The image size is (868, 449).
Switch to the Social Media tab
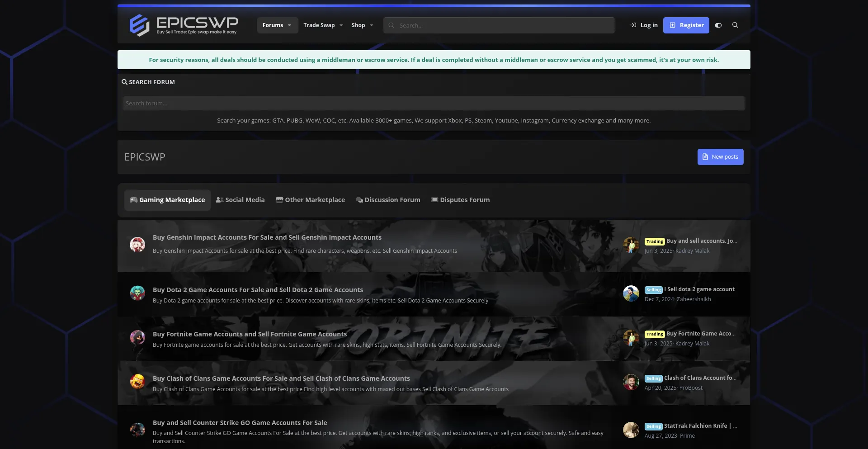pyautogui.click(x=240, y=200)
